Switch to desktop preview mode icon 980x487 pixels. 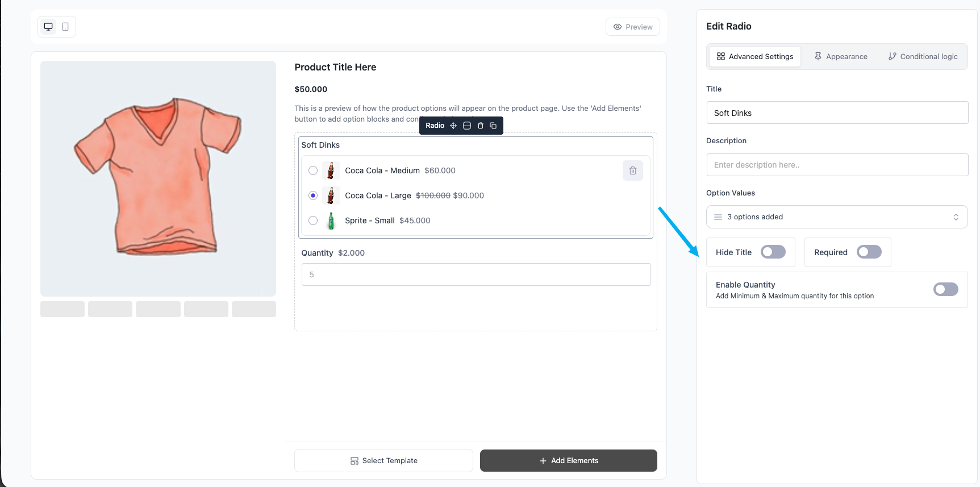pyautogui.click(x=48, y=27)
